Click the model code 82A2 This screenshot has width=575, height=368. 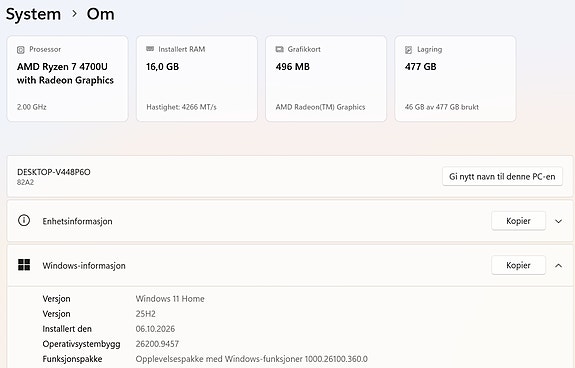25,182
